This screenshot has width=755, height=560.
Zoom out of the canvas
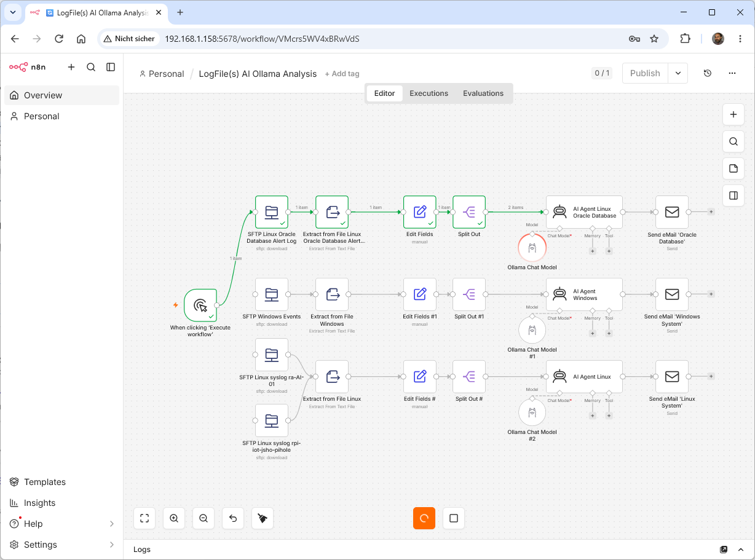[204, 518]
